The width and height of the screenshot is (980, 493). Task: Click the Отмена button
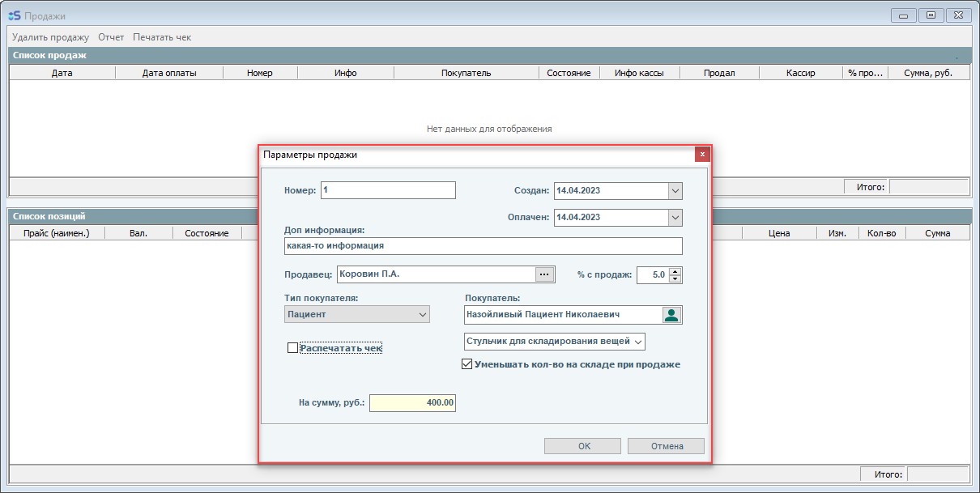(666, 446)
